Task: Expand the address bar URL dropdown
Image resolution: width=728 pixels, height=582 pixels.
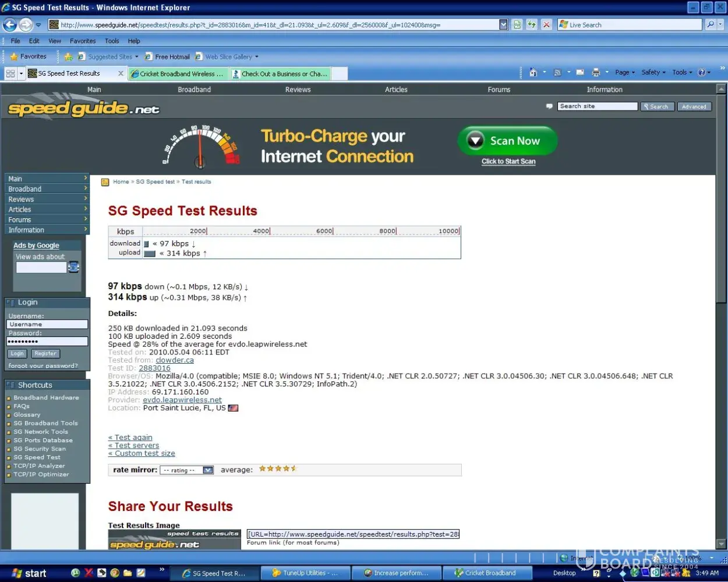Action: (x=503, y=24)
